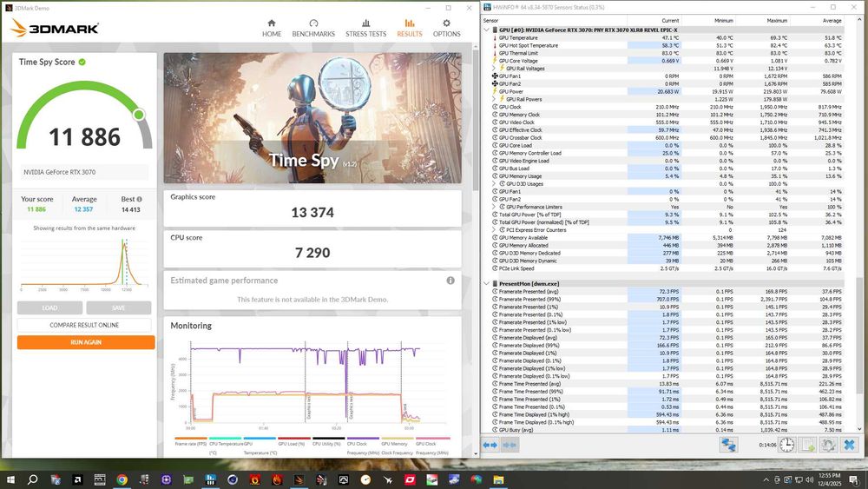Click the CPU Clock Frequency legend swatch
Screen dimensions: 868x489
coord(363,438)
